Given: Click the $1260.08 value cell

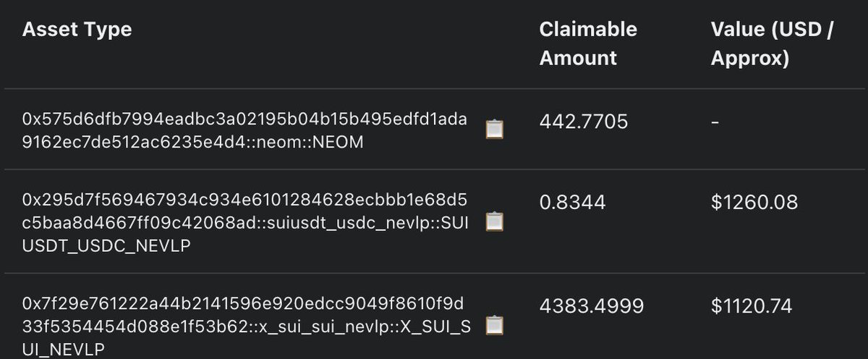Looking at the screenshot, I should (754, 203).
